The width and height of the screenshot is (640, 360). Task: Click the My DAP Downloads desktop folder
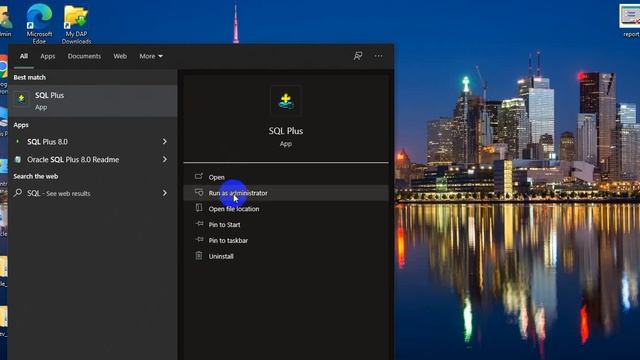pyautogui.click(x=76, y=24)
